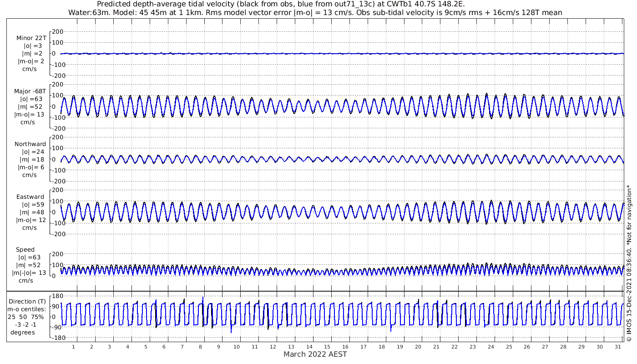Click the '|m-o|= 13' value under Major -68T
This screenshot has width=637, height=364.
tap(29, 115)
